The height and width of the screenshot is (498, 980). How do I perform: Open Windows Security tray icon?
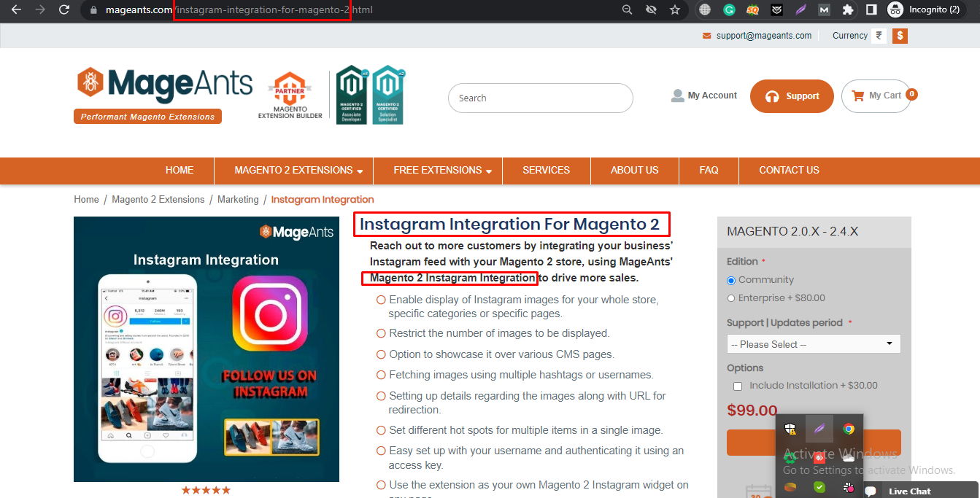pos(790,429)
